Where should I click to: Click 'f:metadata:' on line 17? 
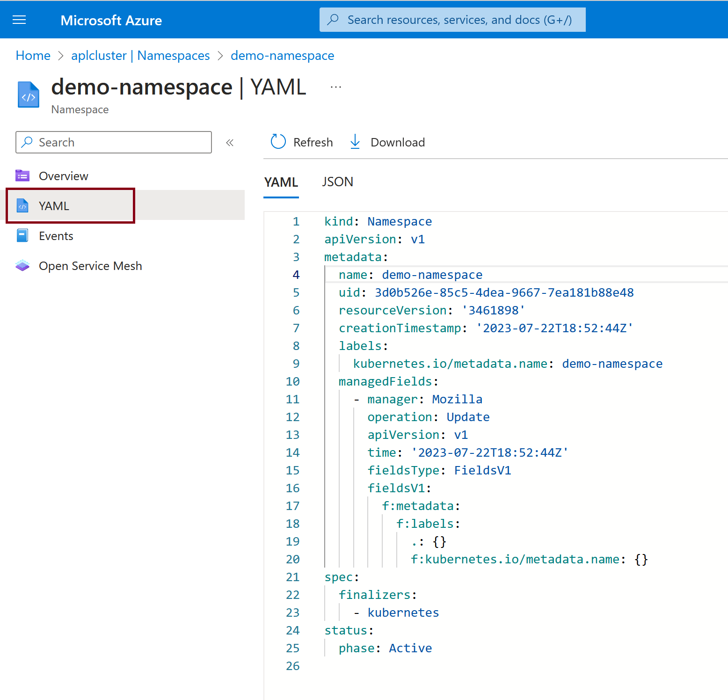coord(421,506)
